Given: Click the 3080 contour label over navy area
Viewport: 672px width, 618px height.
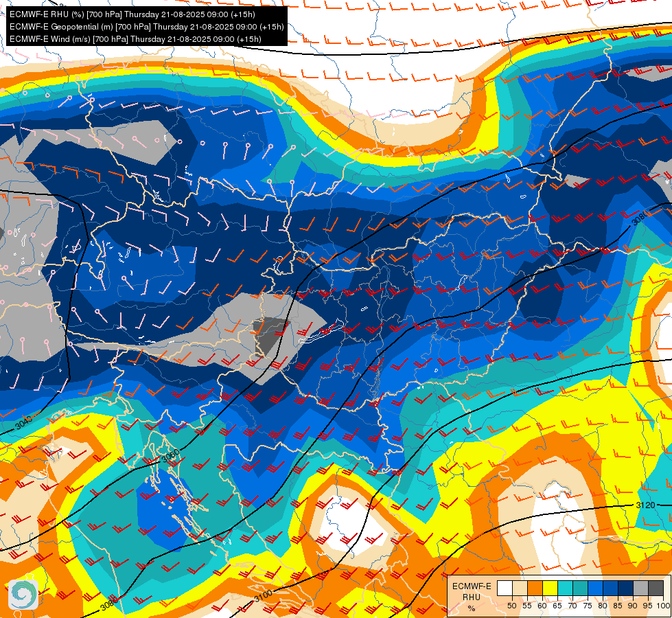Looking at the screenshot, I should (640, 219).
